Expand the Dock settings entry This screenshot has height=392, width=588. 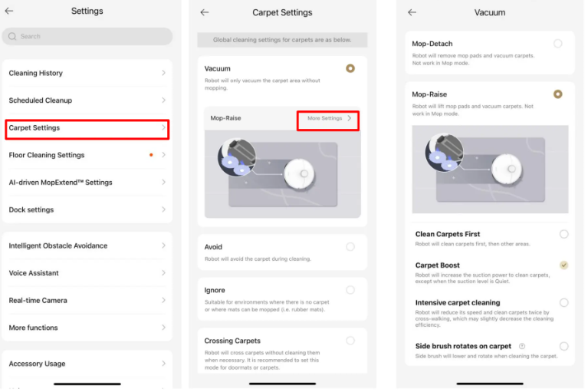click(x=87, y=209)
